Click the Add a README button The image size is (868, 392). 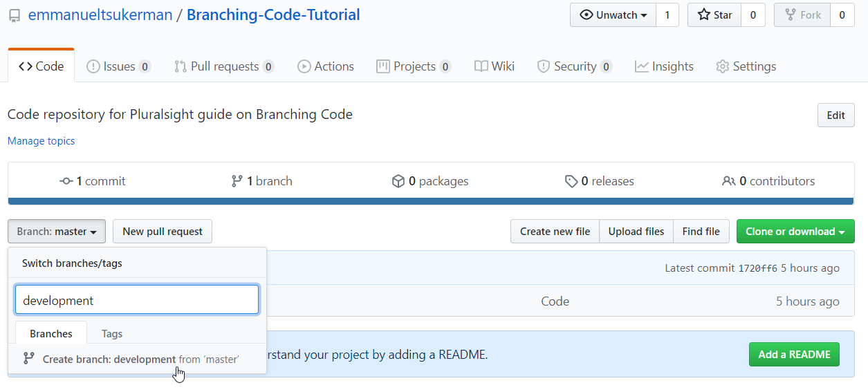(794, 354)
